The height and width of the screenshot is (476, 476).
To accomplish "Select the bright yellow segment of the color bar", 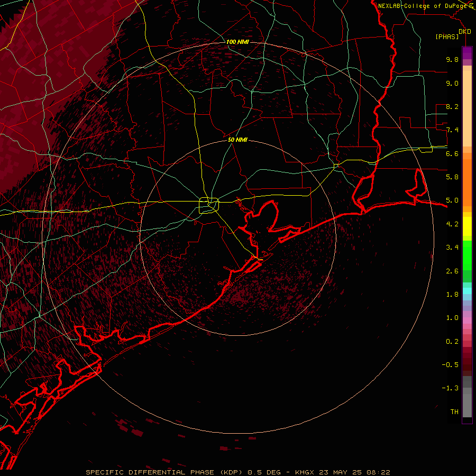I will coord(467,226).
